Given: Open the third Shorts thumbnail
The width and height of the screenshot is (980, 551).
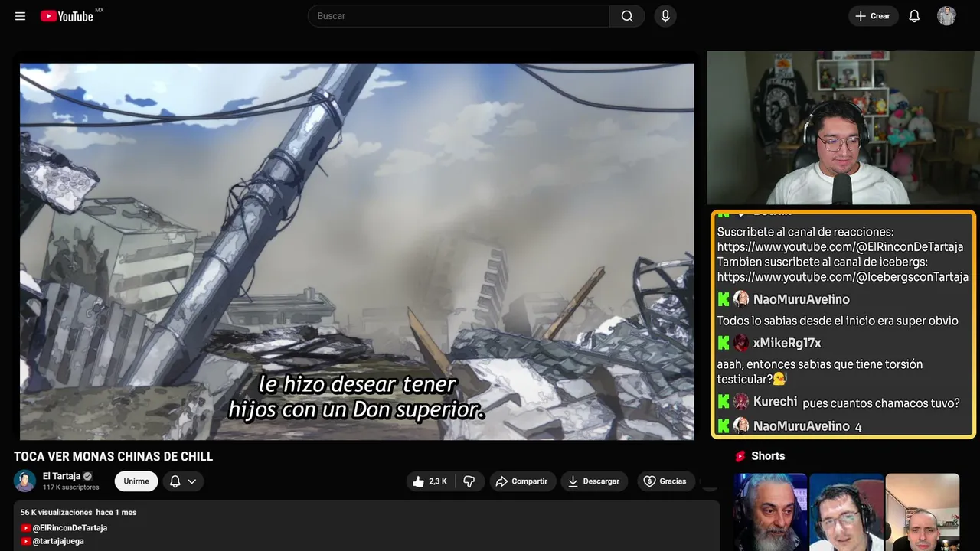Looking at the screenshot, I should click(922, 512).
